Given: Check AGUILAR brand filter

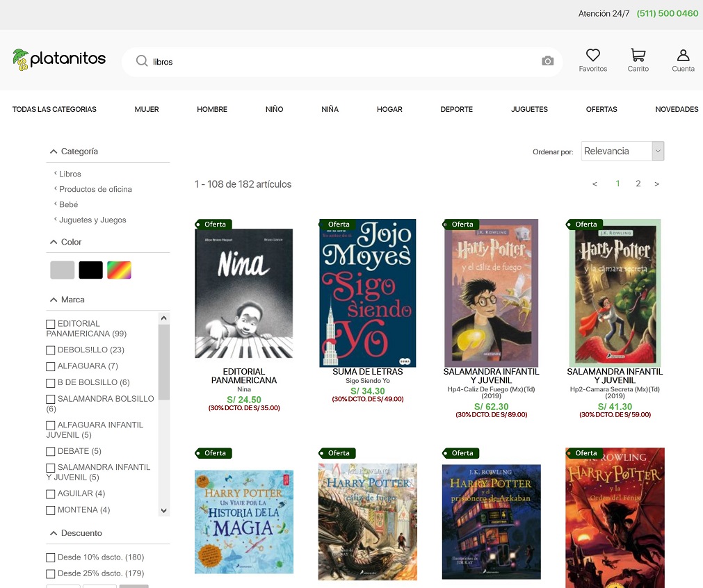Looking at the screenshot, I should [51, 494].
